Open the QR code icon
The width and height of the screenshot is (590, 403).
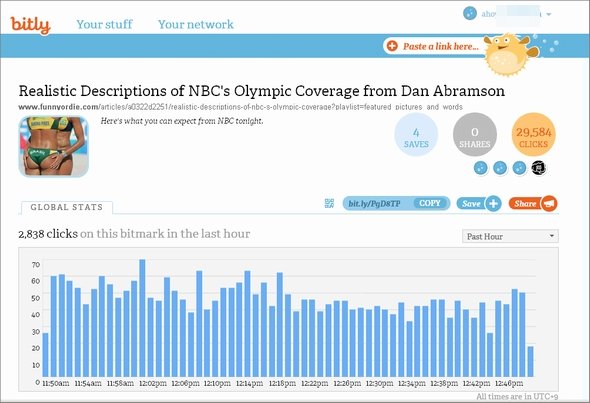pos(329,204)
